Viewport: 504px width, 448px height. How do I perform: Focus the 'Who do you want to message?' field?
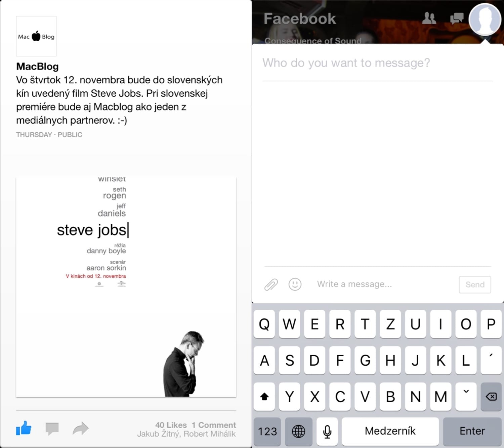pyautogui.click(x=378, y=63)
